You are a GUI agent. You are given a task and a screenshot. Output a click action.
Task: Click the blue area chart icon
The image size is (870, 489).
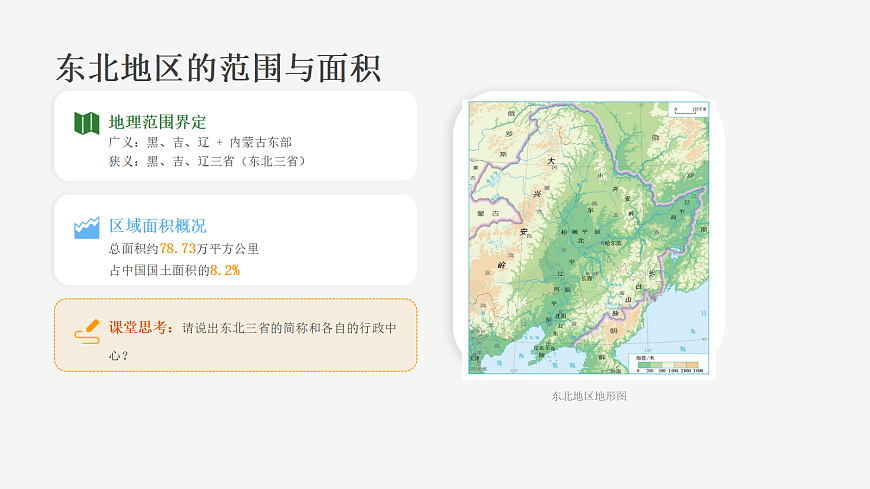pyautogui.click(x=87, y=228)
